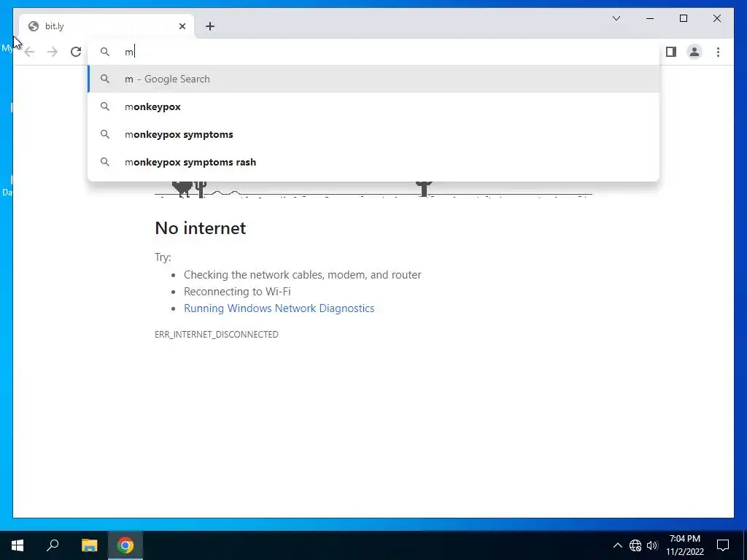Click the 'Reconnecting to Wi-Fi' text

(x=237, y=292)
